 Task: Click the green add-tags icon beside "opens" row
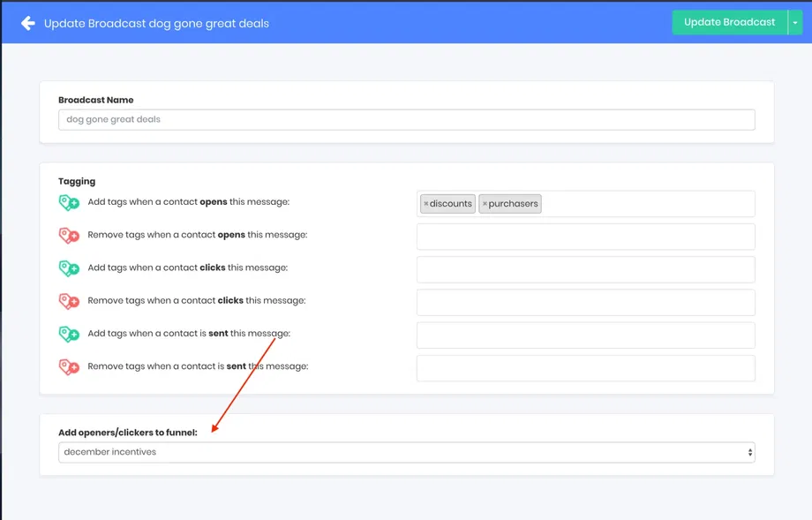[69, 201]
